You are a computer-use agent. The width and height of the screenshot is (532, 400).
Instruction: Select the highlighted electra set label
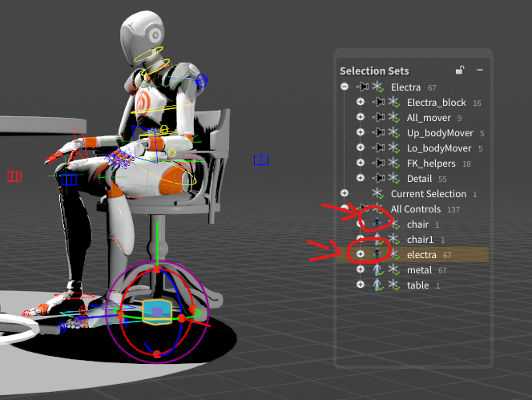[421, 255]
